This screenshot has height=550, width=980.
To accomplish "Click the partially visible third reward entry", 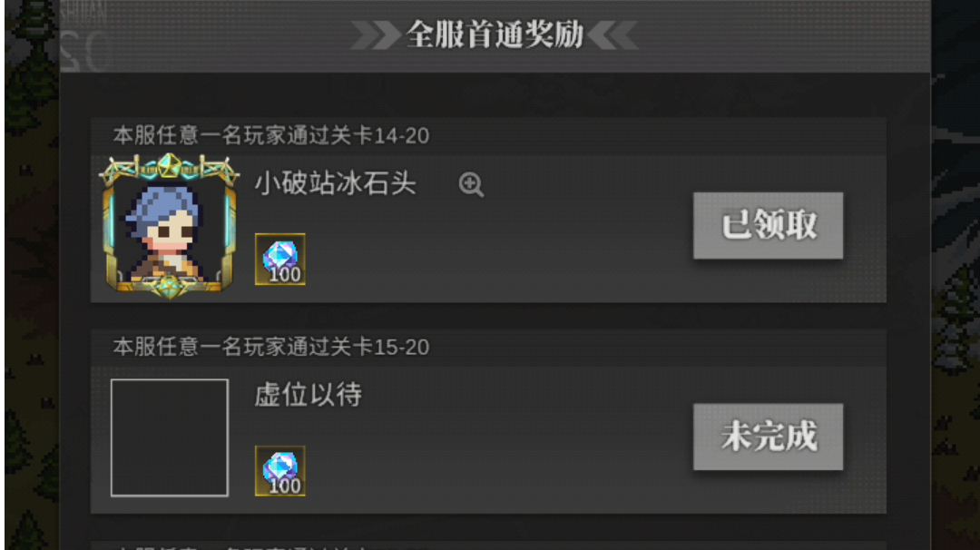I will [488, 545].
